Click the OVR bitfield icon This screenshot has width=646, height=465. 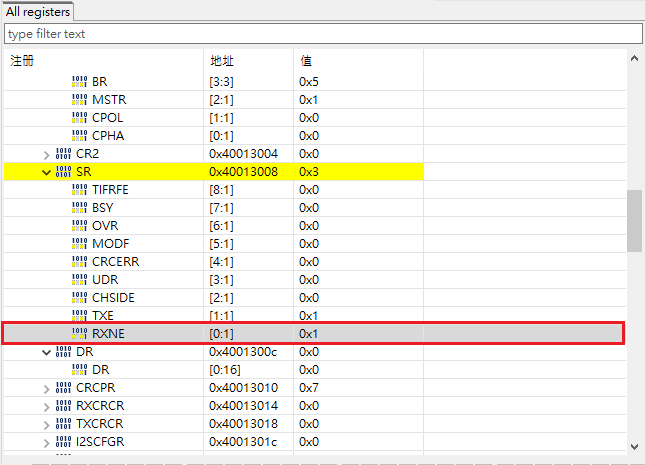pos(80,226)
